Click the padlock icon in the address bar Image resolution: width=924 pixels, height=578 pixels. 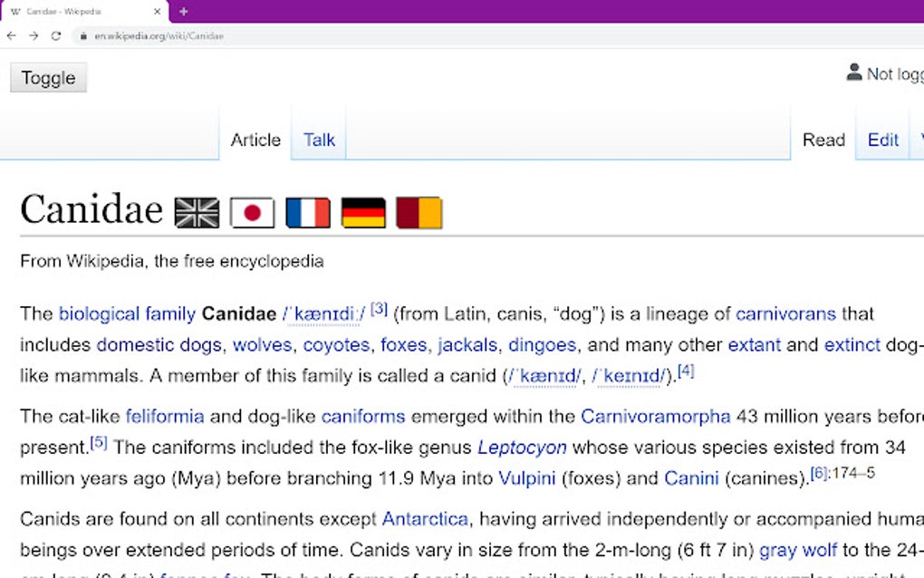(x=82, y=36)
